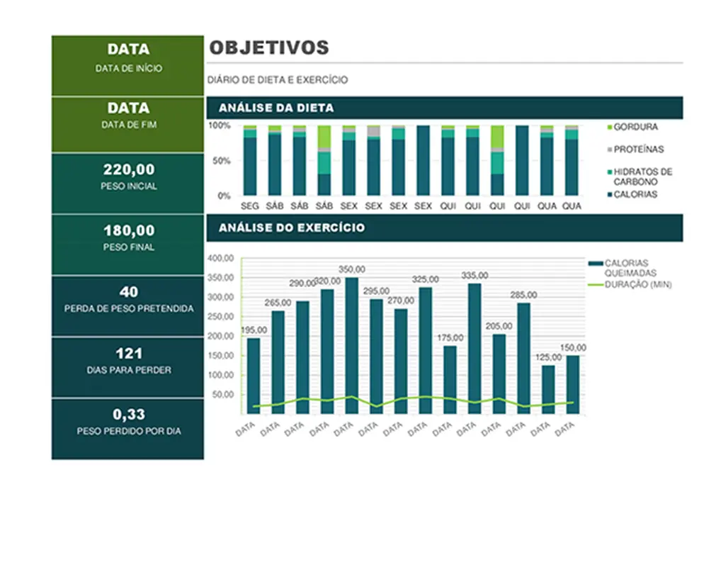
Task: Select the HIDRATOS DE CARBONO legend entry
Action: (642, 176)
